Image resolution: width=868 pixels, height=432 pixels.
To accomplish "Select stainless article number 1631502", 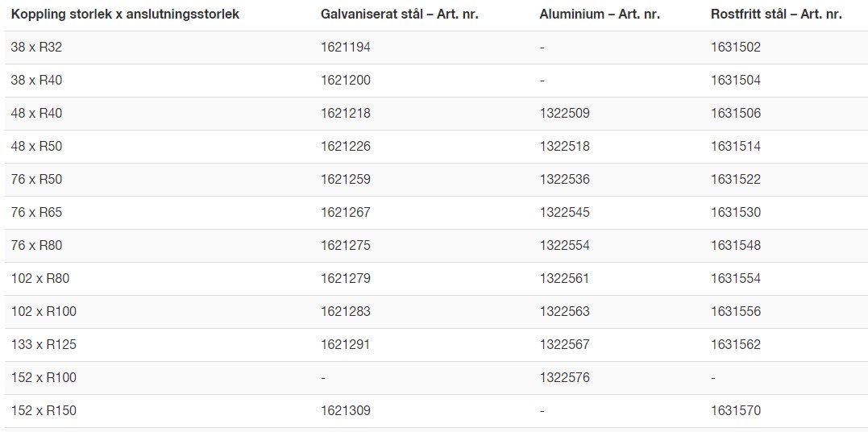I will (x=735, y=48).
